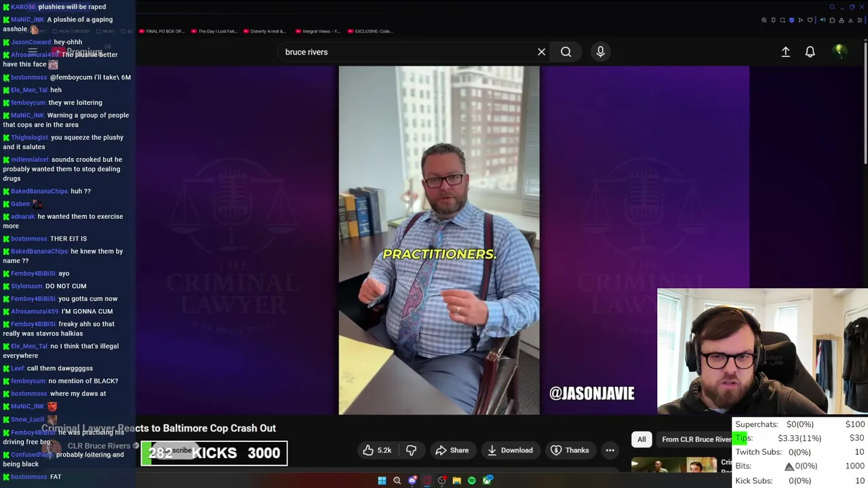Click chat username 'Stylonuum'
Screen dimensions: 868x488
[x=26, y=286]
